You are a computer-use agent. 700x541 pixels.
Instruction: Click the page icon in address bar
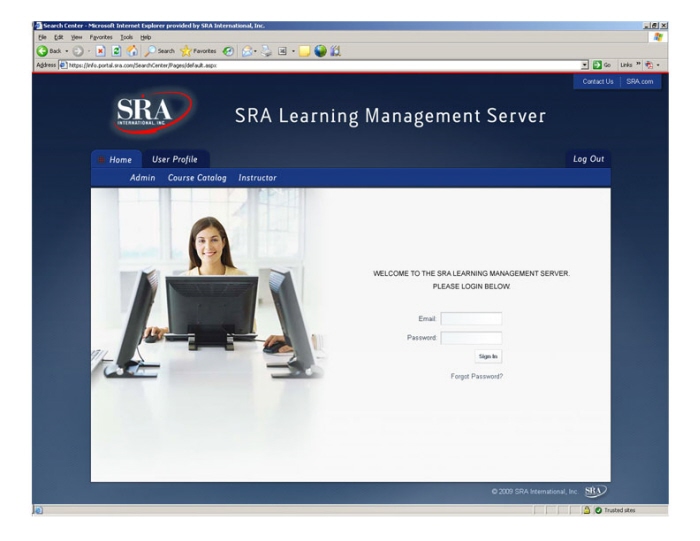coord(63,65)
